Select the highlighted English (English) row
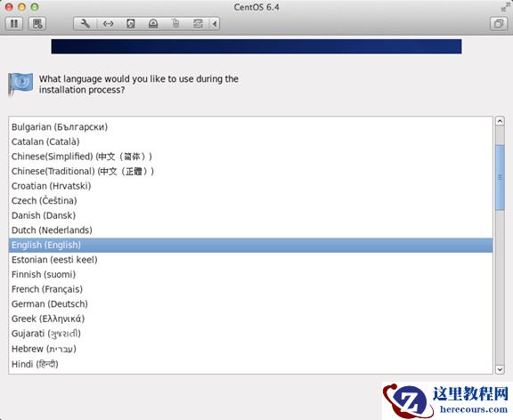This screenshot has width=513, height=420. pos(250,245)
